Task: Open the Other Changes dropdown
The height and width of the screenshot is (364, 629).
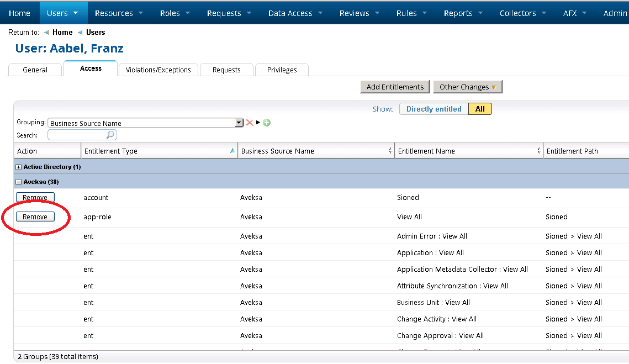Action: coord(467,87)
